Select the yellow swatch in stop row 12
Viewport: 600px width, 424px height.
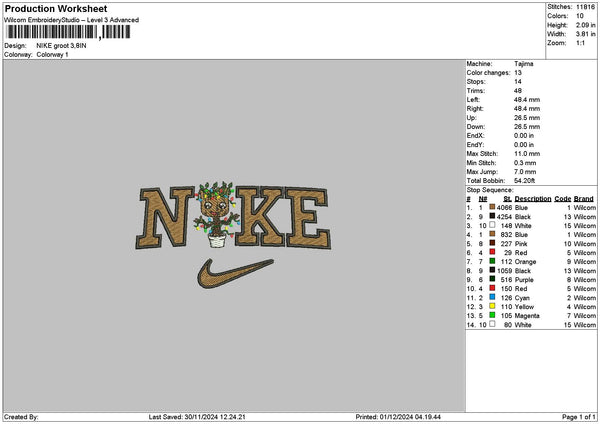click(x=492, y=306)
